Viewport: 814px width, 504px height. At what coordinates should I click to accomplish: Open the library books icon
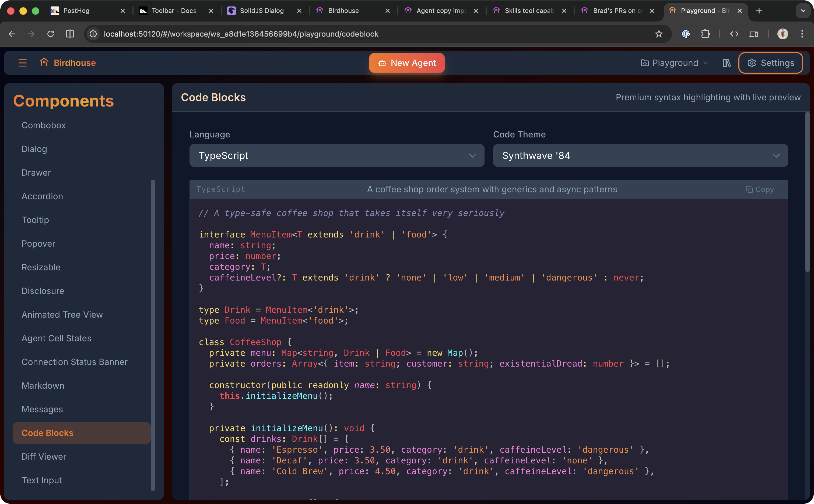(x=727, y=63)
